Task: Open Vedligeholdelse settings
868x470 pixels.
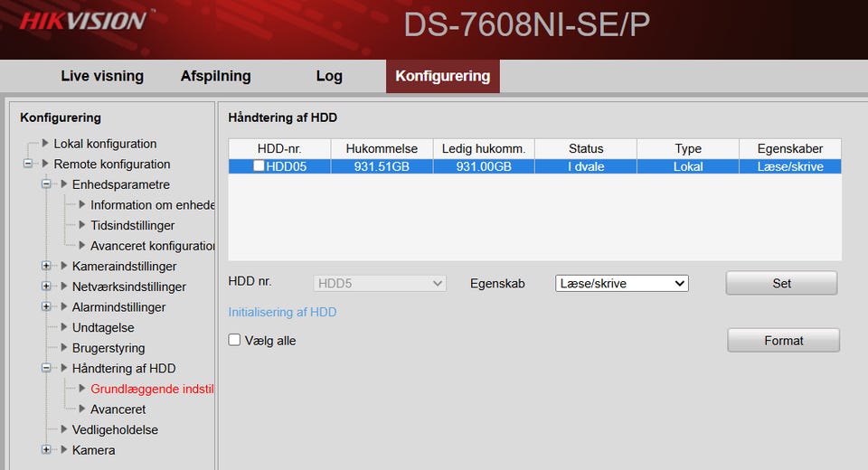Action: tap(115, 430)
